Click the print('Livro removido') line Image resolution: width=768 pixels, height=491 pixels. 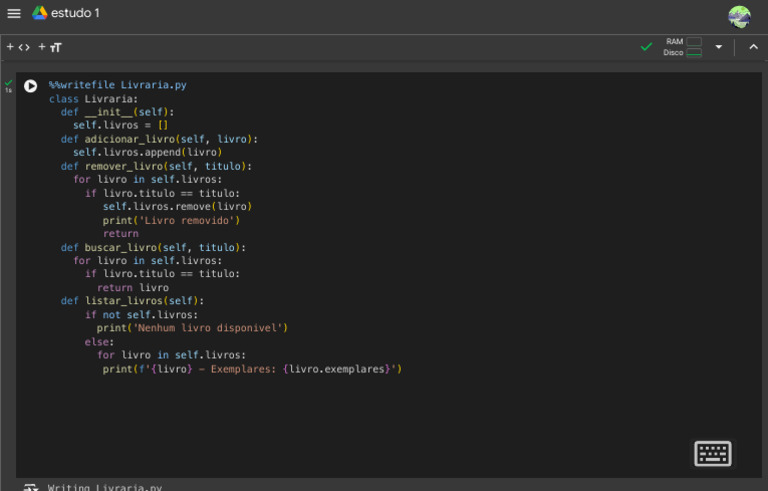[x=171, y=221]
